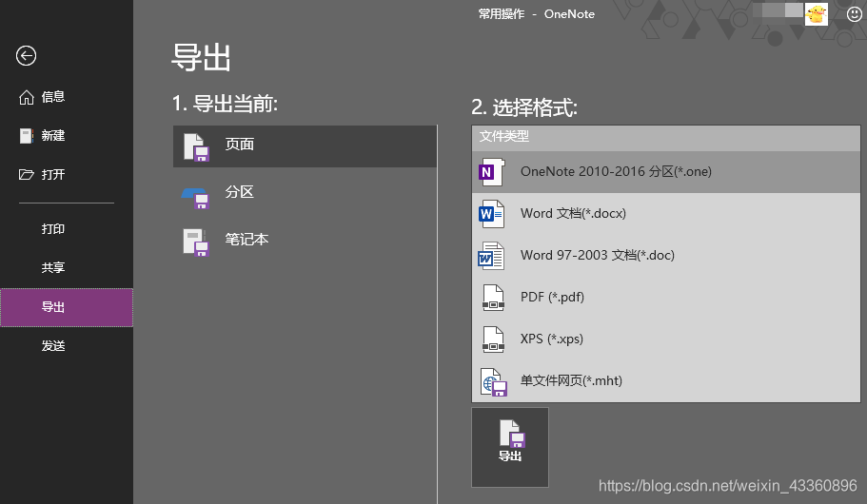The width and height of the screenshot is (867, 504).
Task: Click the Word 97-2003 doc file icon
Action: pos(491,256)
